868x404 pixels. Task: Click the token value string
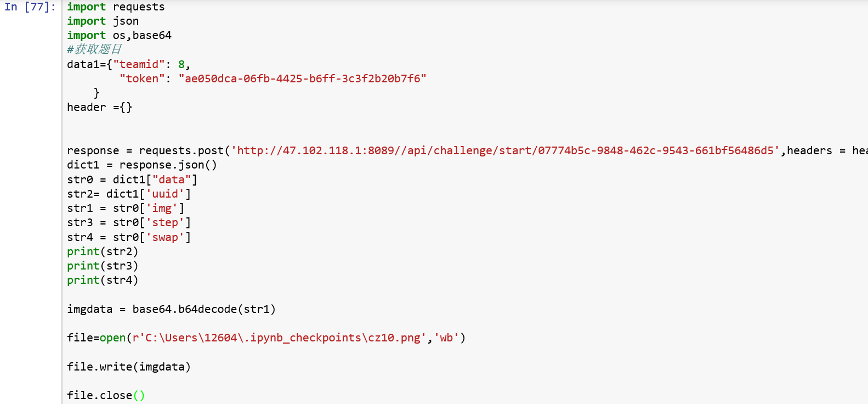coord(302,79)
